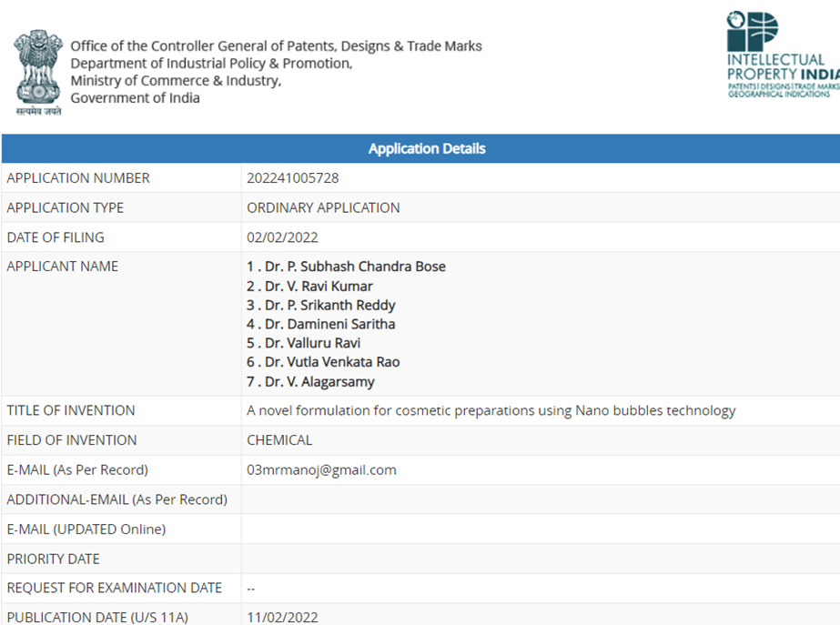This screenshot has height=625, width=840.
Task: Click the email 03mrmanoj@gmail.com
Action: click(321, 470)
